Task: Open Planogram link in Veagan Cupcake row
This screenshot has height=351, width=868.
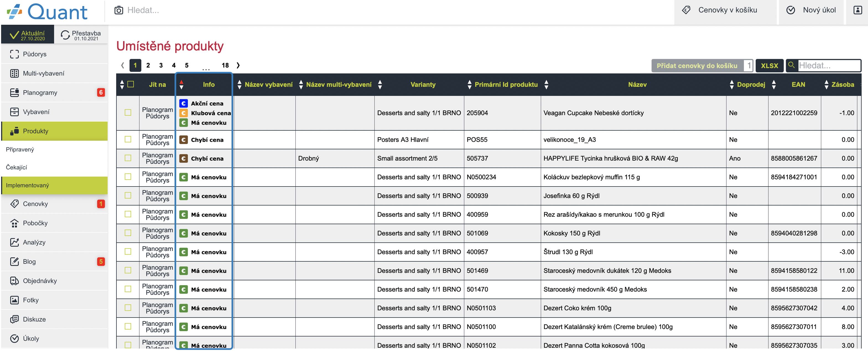Action: pyautogui.click(x=157, y=110)
